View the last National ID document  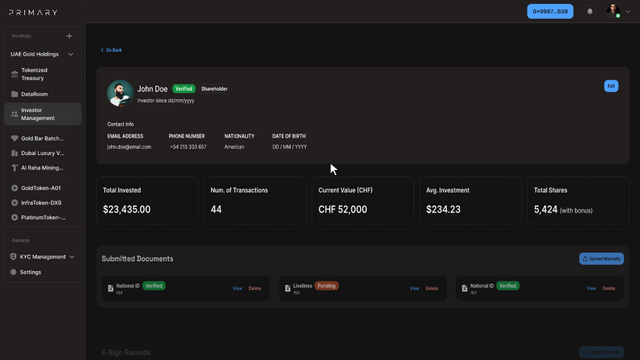[x=591, y=289]
